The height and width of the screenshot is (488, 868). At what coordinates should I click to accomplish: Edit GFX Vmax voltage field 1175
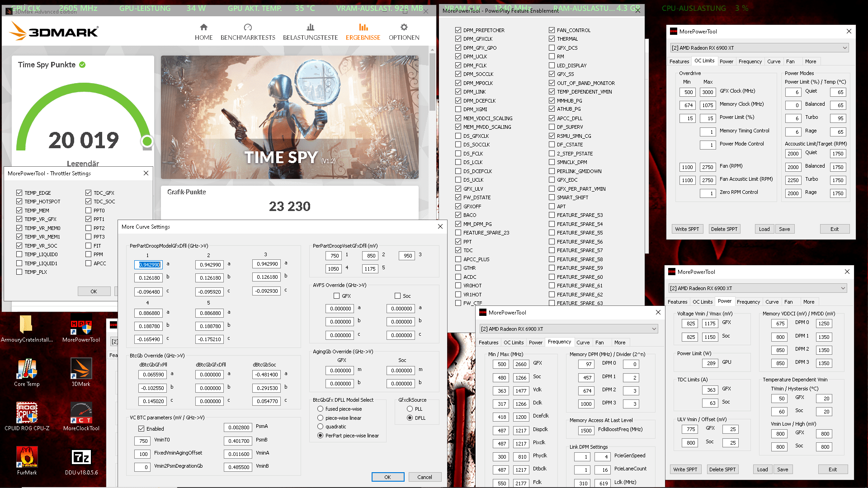(710, 324)
